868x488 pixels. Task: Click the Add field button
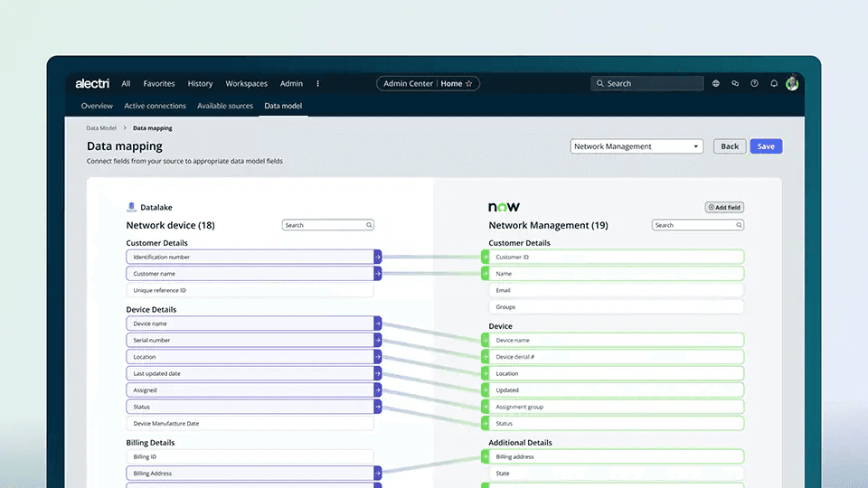point(724,208)
